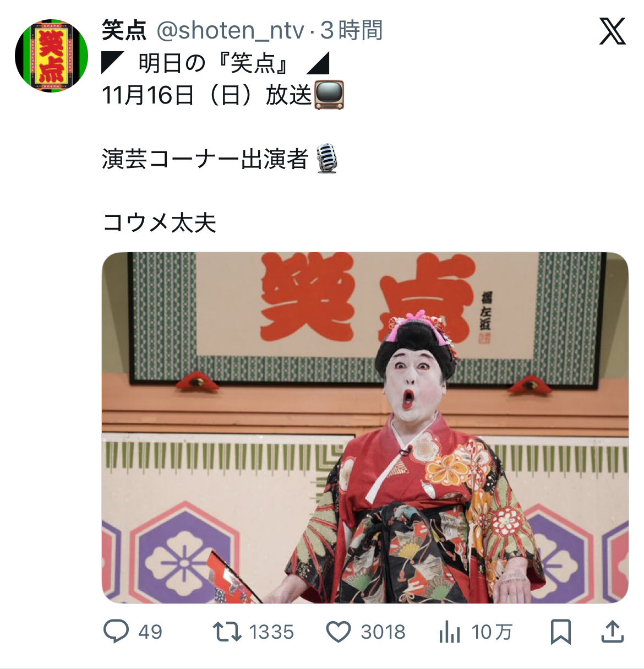
Task: Click the television emoji after 放送
Action: pos(329,95)
